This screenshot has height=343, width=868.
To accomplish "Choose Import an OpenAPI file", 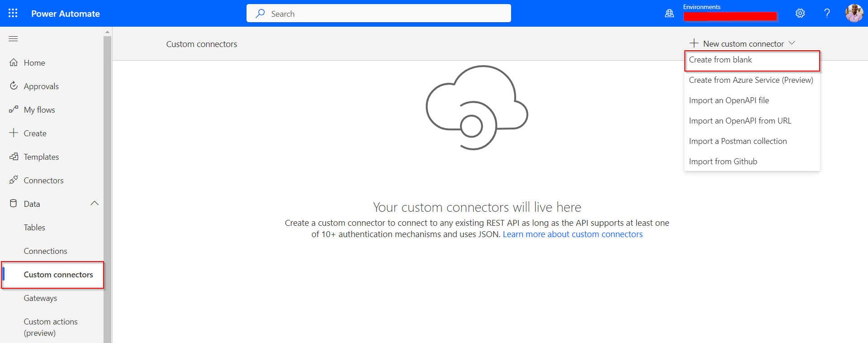I will (x=729, y=100).
